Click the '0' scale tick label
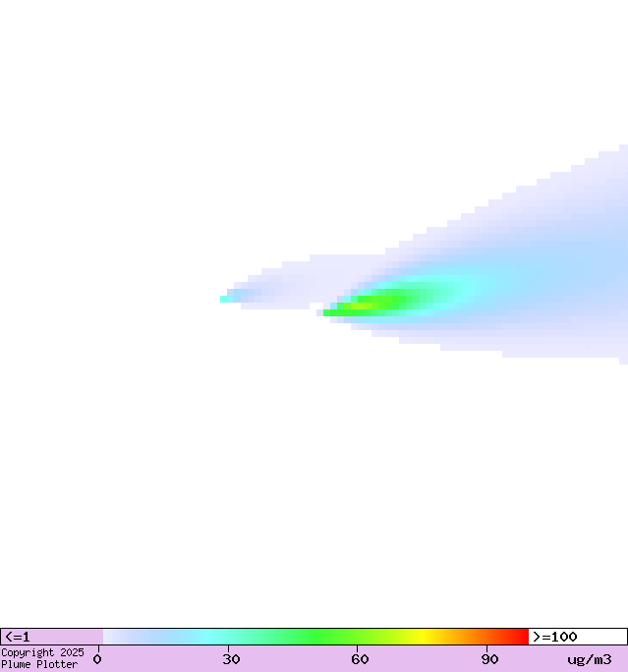Screen dimensions: 628x672 tap(97, 659)
